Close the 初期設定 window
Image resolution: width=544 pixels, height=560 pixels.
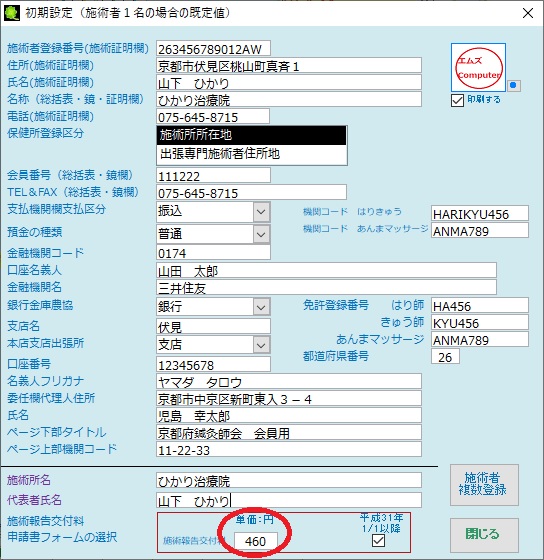tap(528, 13)
